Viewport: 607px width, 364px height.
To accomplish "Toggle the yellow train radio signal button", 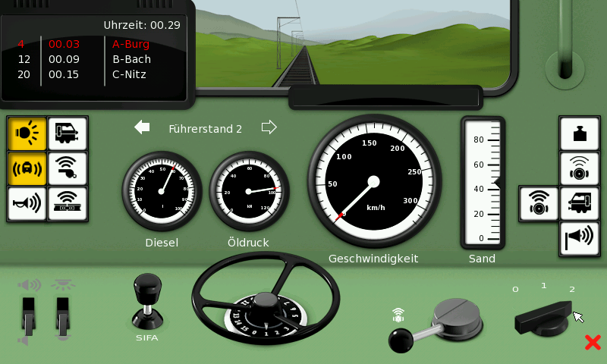I will coord(27,168).
